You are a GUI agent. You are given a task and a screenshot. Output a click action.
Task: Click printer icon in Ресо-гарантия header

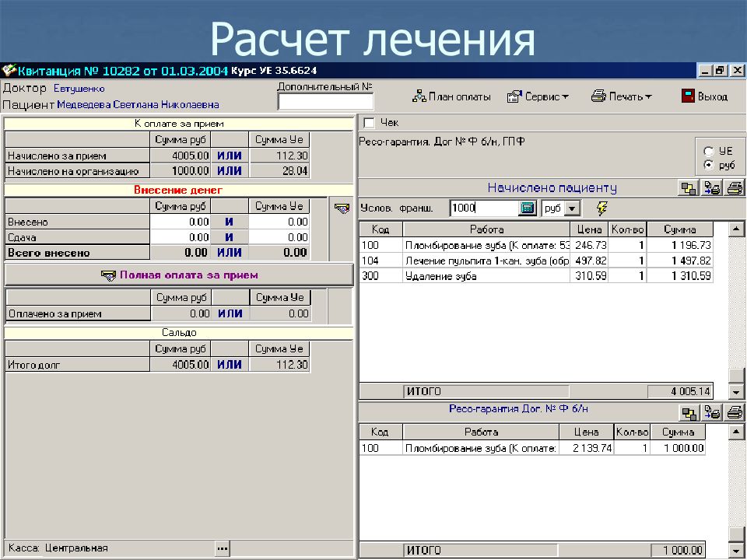735,412
